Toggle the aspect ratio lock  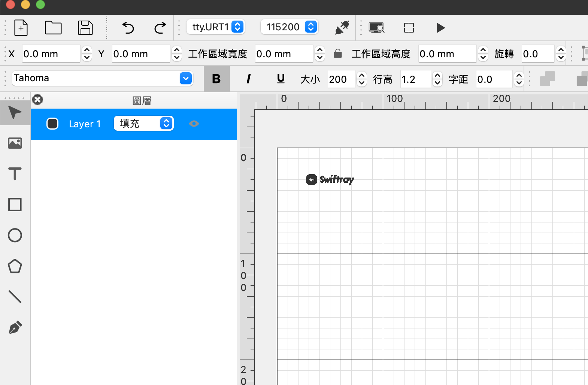tap(338, 54)
